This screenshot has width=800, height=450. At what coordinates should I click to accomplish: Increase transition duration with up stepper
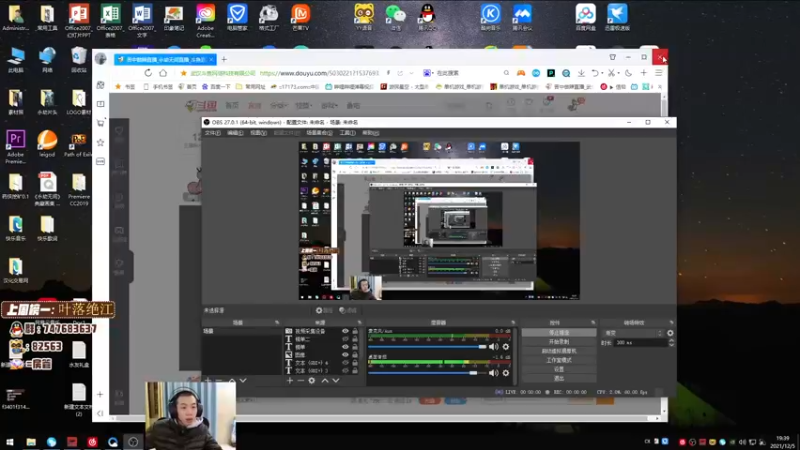671,341
